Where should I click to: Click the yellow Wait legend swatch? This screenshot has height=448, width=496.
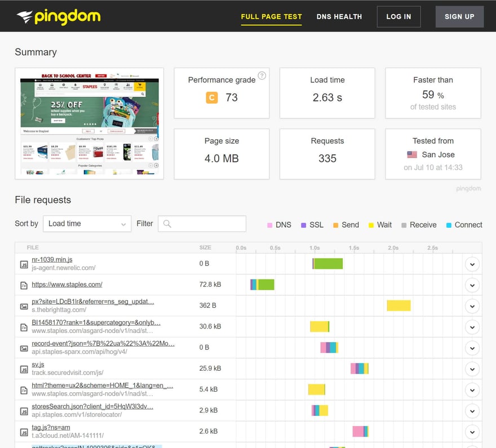[x=371, y=225]
